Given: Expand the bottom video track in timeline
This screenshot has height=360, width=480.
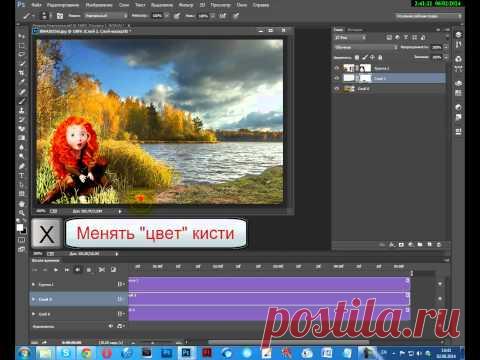Looking at the screenshot, I should coord(33,314).
